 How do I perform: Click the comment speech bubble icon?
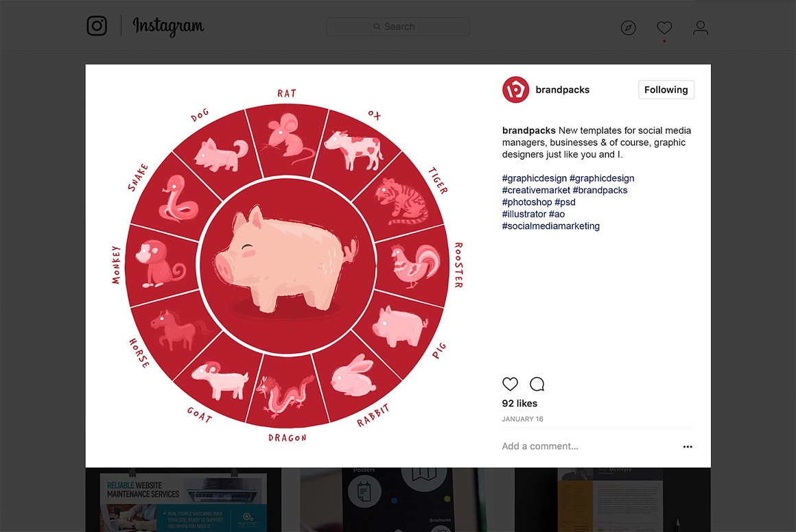point(537,384)
